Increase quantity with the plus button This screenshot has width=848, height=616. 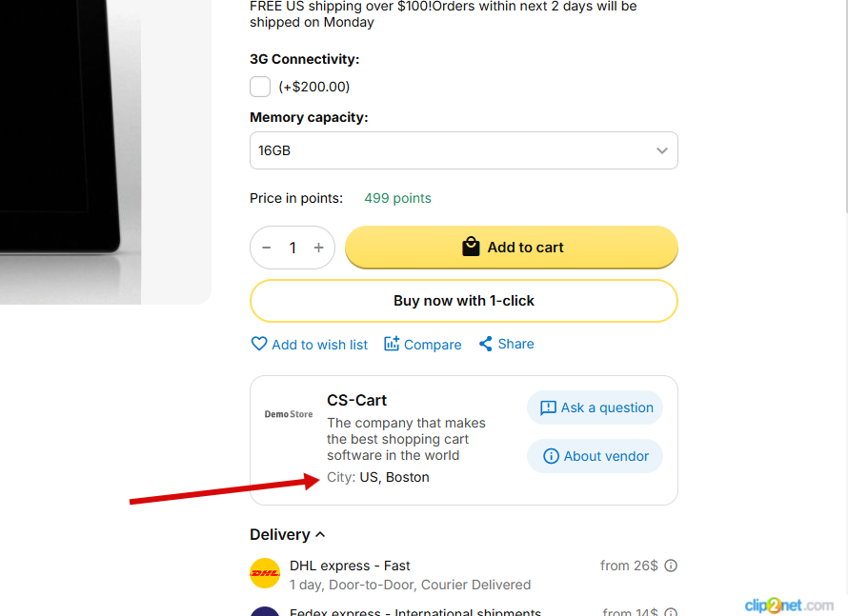[x=318, y=248]
